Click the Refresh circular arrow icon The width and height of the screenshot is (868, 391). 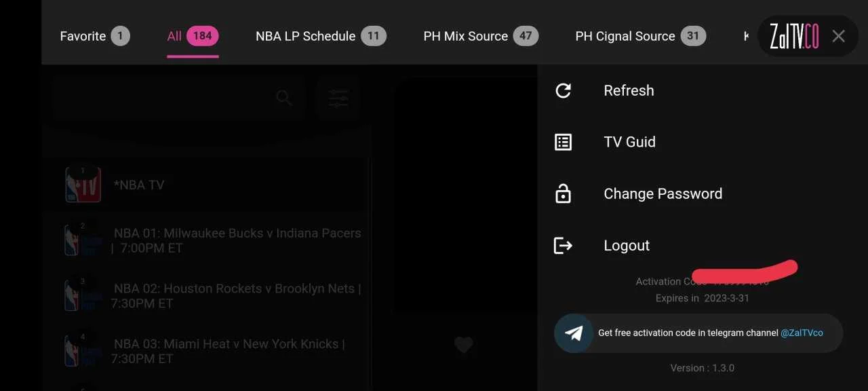564,90
